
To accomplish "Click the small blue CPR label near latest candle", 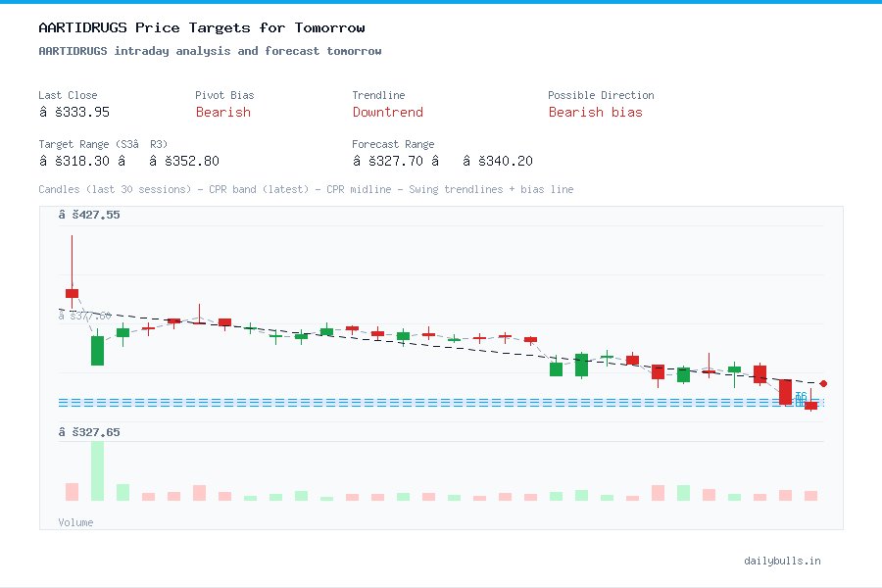I will [x=802, y=398].
